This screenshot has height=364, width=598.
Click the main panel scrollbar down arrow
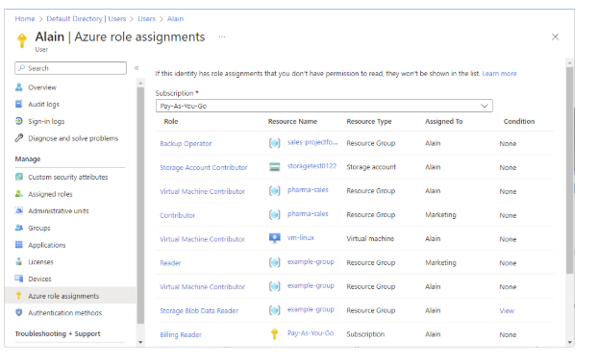coord(569,342)
